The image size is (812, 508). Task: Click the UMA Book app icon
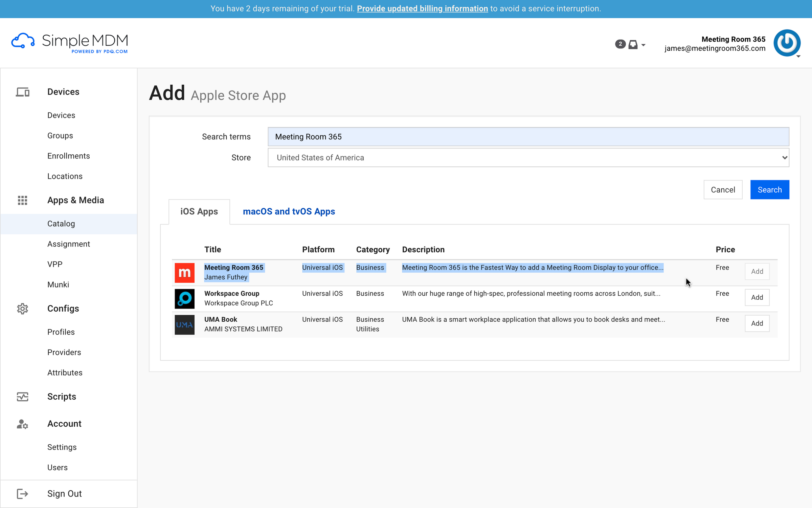point(184,324)
